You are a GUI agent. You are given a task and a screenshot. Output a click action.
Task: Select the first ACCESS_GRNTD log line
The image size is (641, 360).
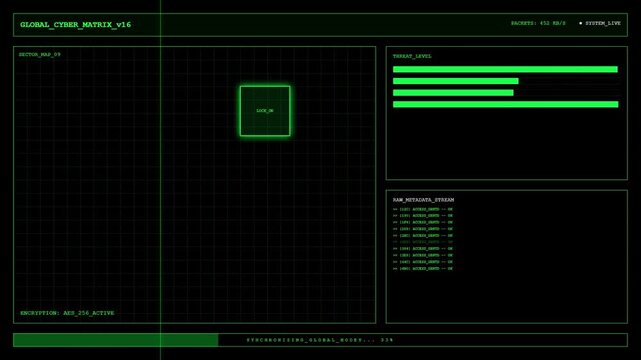click(x=423, y=209)
